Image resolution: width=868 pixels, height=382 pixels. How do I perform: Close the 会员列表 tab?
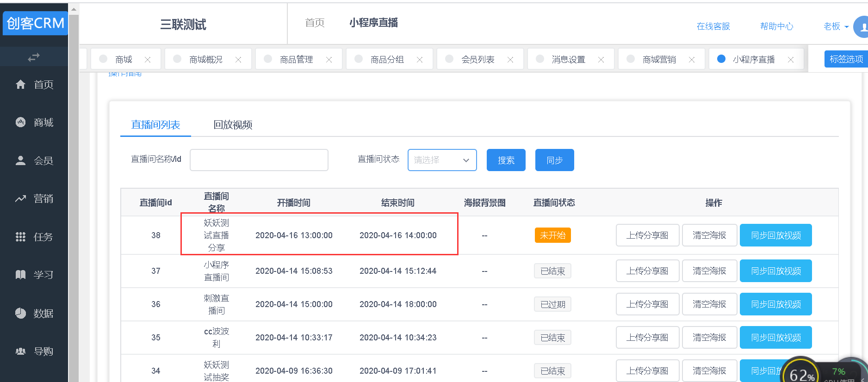510,60
